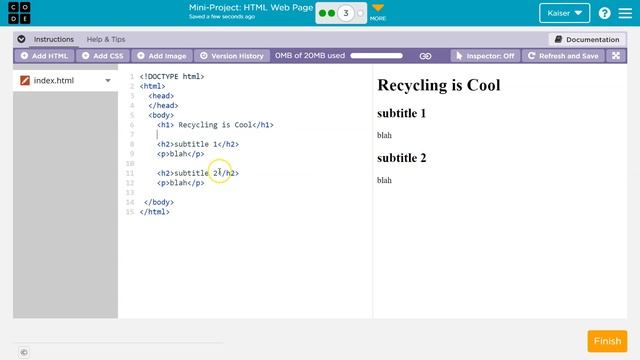Image resolution: width=640 pixels, height=360 pixels.
Task: Click Refresh and Save
Action: [563, 56]
